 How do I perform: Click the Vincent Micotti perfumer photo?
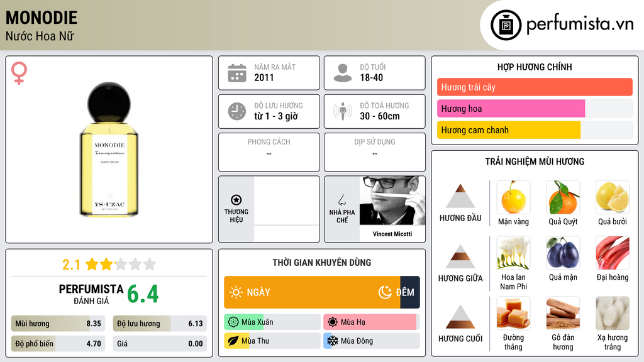(392, 200)
